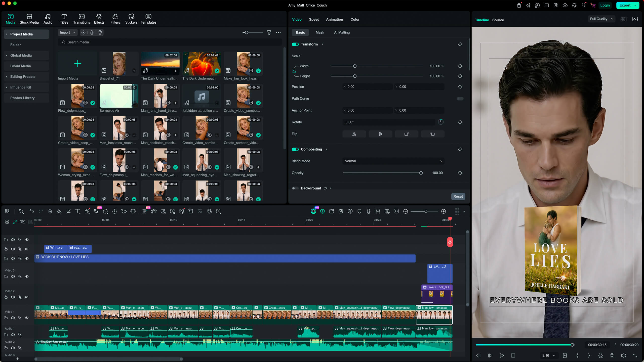The image size is (644, 362).
Task: Toggle the Compositing switch off
Action: point(295,149)
